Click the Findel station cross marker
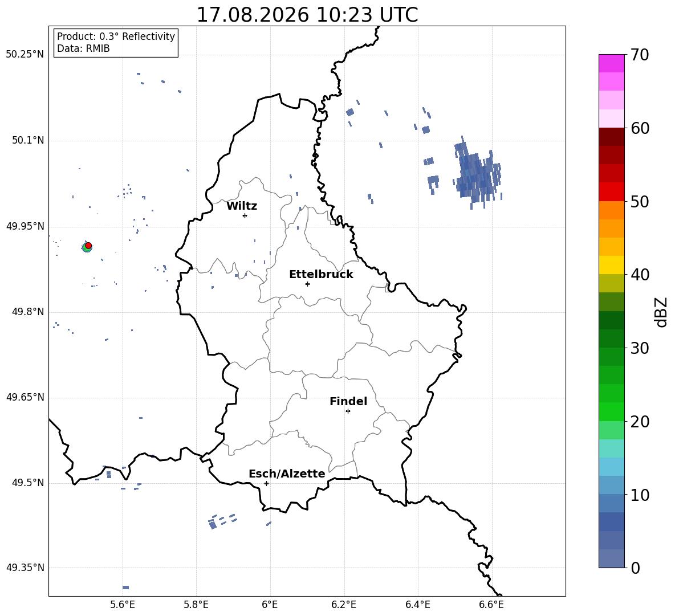The height and width of the screenshot is (616, 675). (x=348, y=411)
